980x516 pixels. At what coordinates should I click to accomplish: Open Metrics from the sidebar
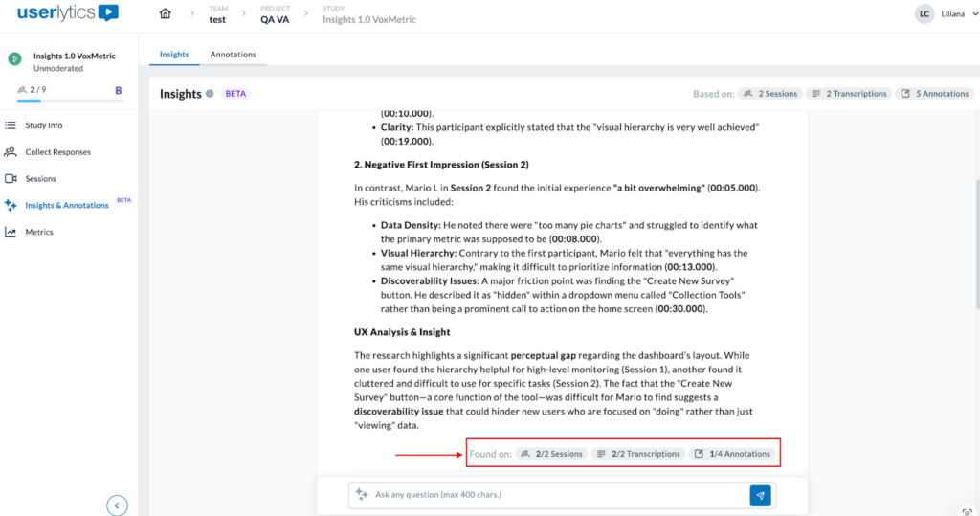pos(38,232)
